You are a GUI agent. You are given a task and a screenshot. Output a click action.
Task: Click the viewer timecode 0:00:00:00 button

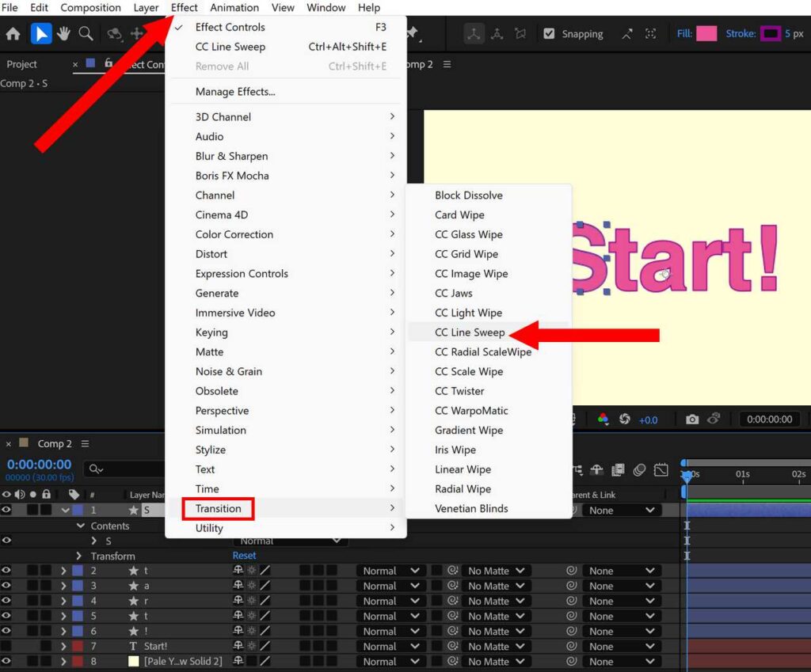point(769,420)
